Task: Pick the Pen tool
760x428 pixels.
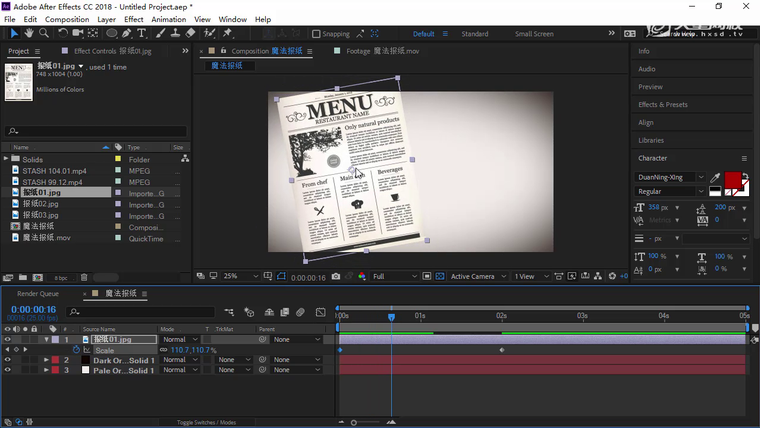Action: [127, 33]
